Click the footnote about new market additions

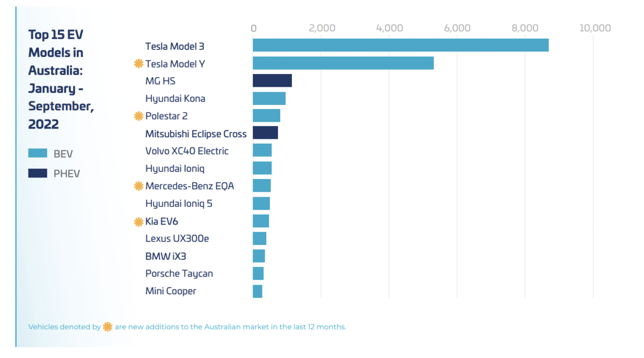[187, 326]
